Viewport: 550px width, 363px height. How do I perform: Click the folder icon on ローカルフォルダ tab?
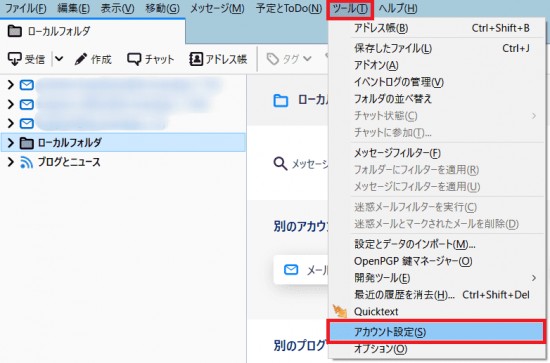pyautogui.click(x=14, y=31)
